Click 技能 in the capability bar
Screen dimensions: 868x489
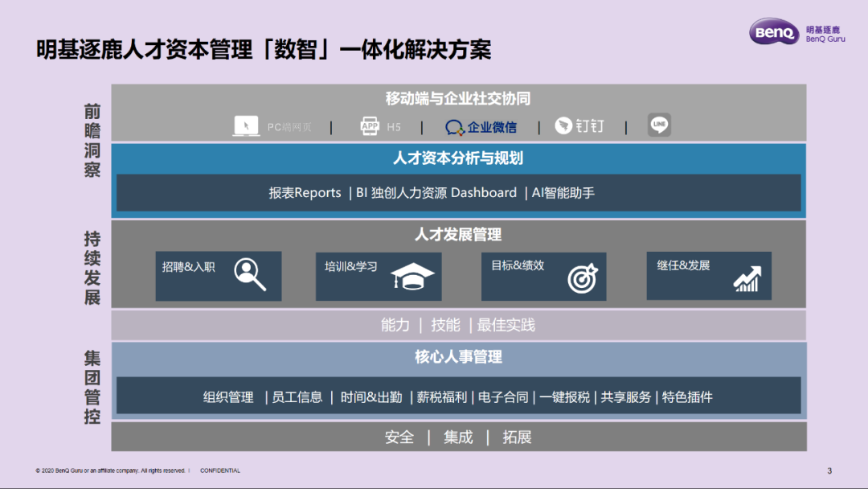(x=445, y=325)
